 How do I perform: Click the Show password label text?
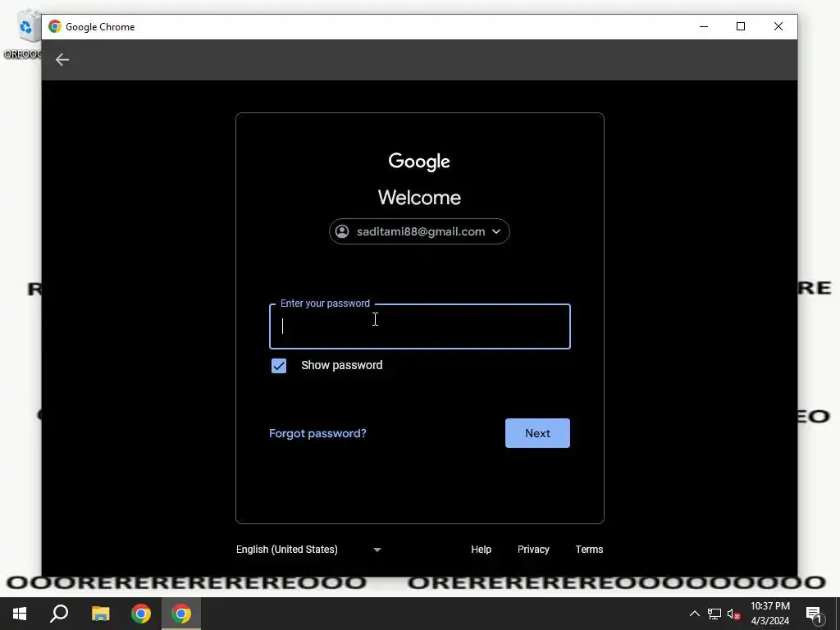click(x=342, y=365)
